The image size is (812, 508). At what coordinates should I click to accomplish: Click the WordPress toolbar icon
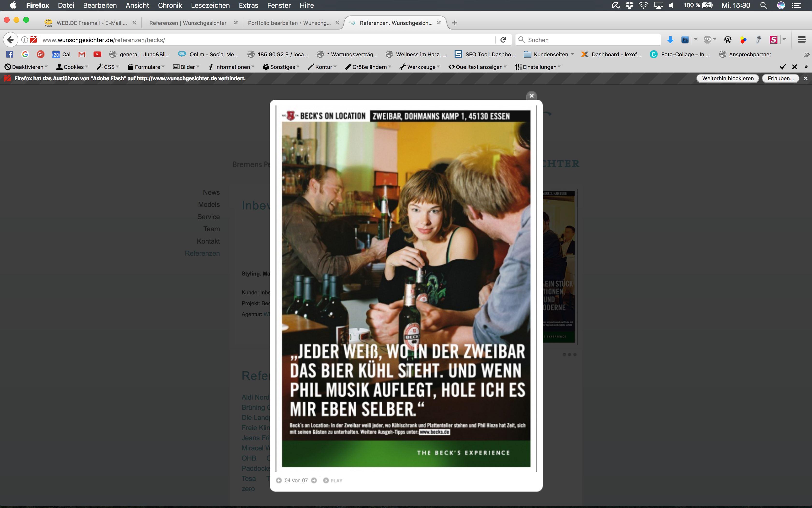point(727,40)
